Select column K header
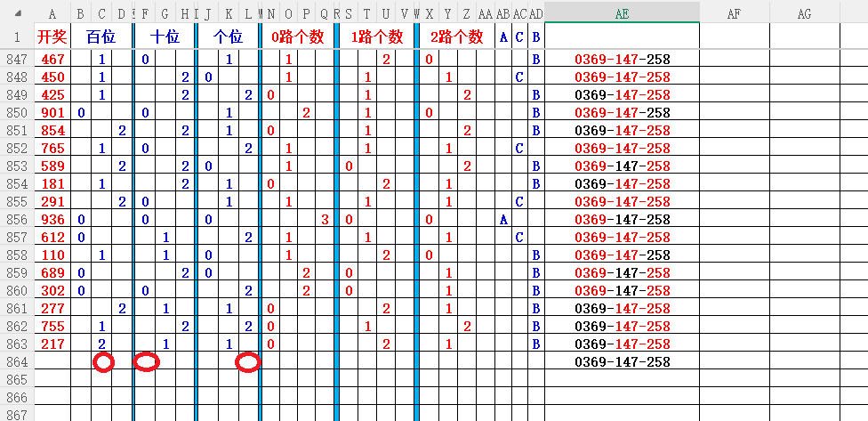The width and height of the screenshot is (868, 421). pos(229,14)
